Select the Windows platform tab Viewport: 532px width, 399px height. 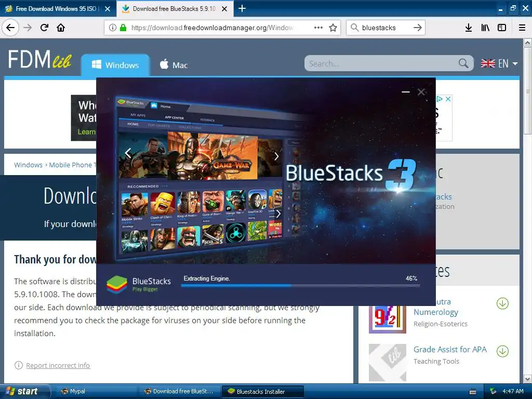coord(115,65)
